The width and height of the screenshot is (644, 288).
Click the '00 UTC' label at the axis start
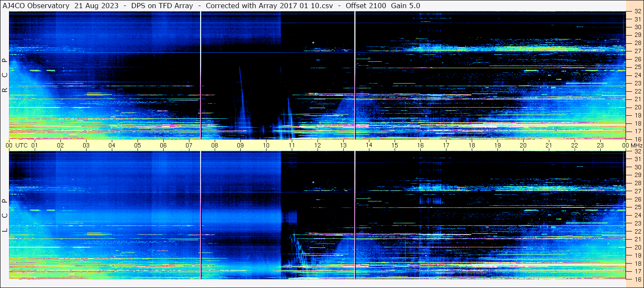(x=18, y=145)
